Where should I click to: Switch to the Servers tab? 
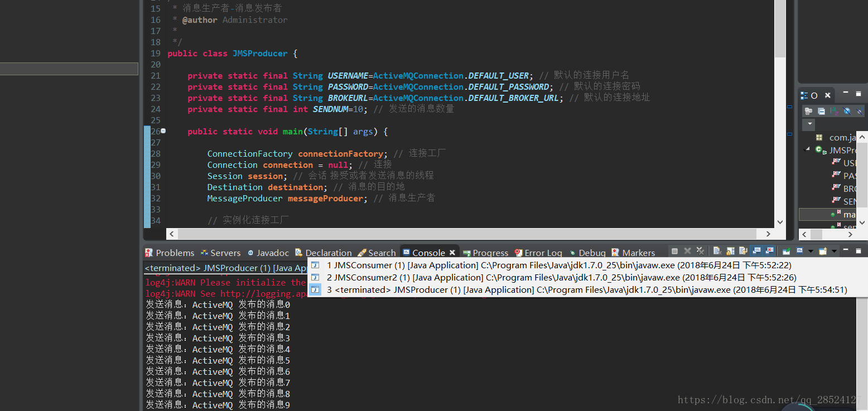pyautogui.click(x=220, y=253)
